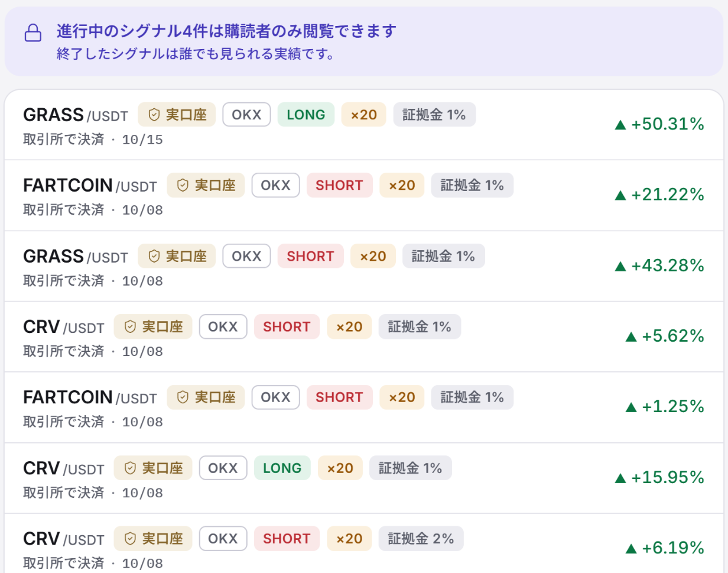728x573 pixels.
Task: Click the 証拠金 1% badge in the +50.31% row
Action: coord(434,115)
